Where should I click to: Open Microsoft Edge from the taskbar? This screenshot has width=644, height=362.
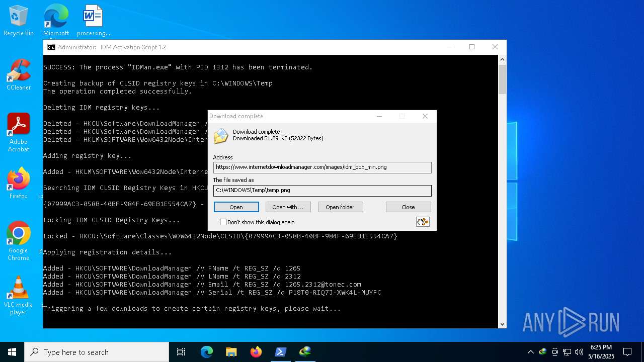pyautogui.click(x=207, y=352)
